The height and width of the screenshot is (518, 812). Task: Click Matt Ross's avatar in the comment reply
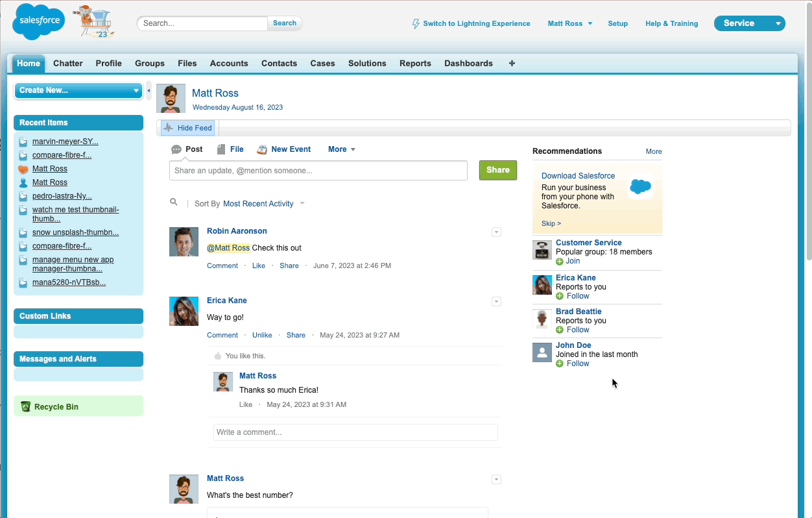(x=223, y=382)
